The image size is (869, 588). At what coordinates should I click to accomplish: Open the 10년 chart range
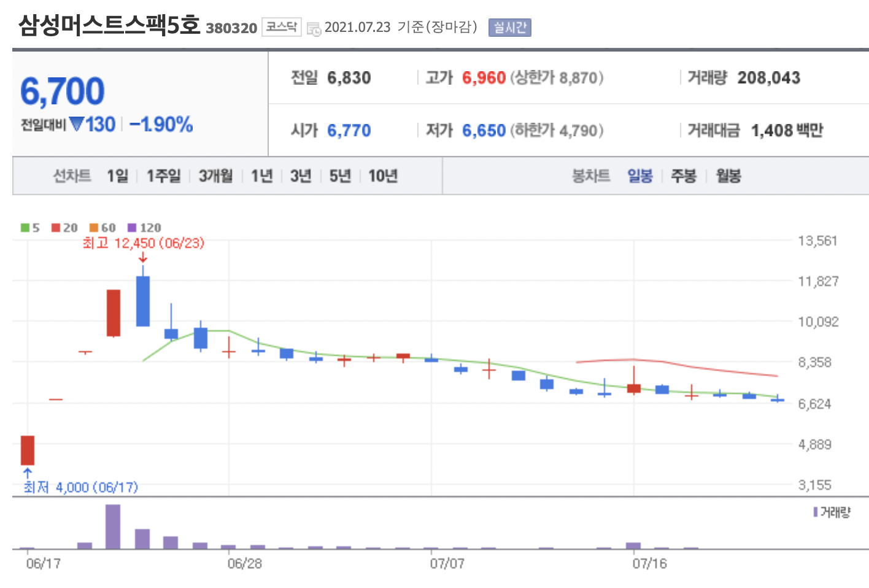pos(383,176)
